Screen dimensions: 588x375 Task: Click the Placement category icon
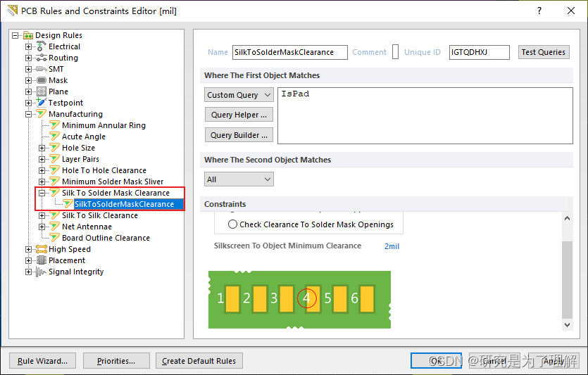click(42, 260)
